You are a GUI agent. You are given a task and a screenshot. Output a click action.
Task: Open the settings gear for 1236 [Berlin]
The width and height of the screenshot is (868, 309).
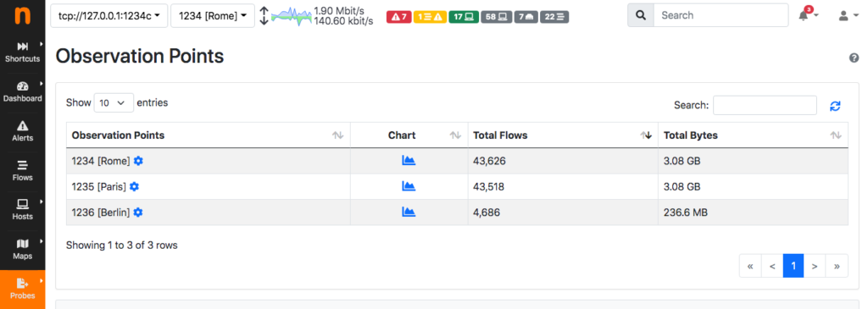click(138, 212)
